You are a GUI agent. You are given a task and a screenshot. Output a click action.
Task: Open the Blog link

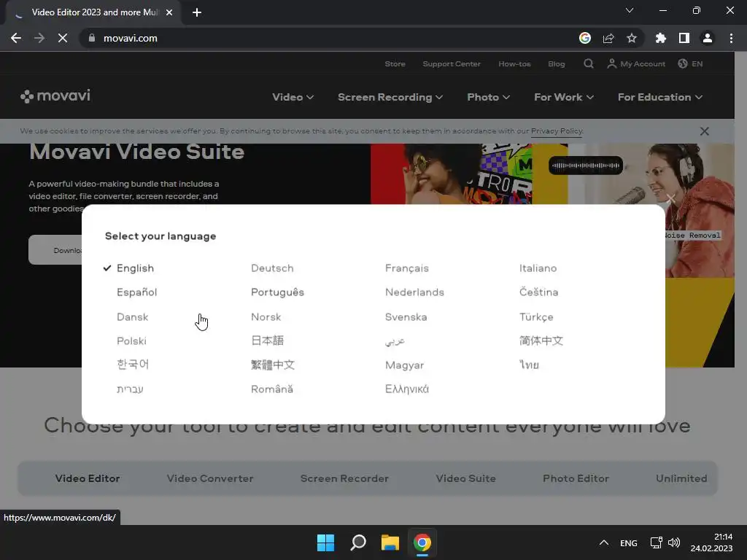pos(556,64)
